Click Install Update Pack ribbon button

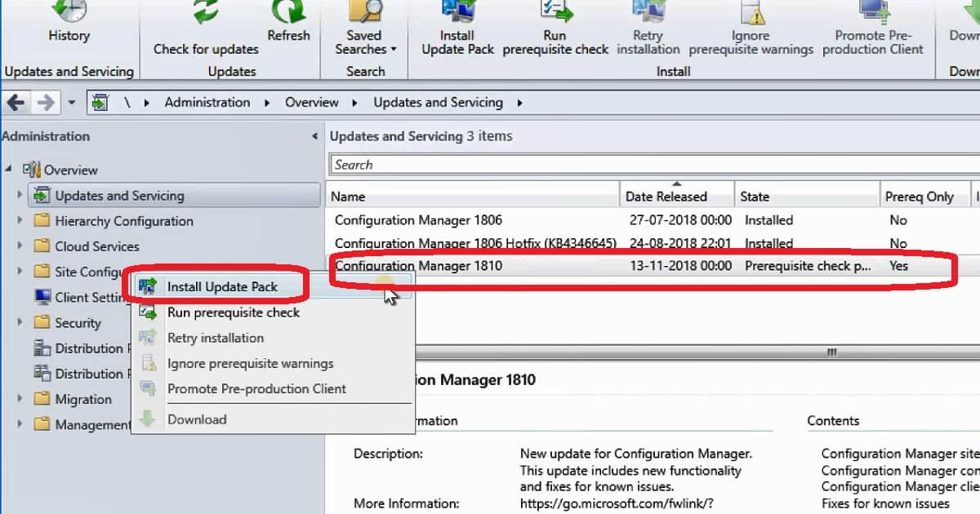[457, 29]
